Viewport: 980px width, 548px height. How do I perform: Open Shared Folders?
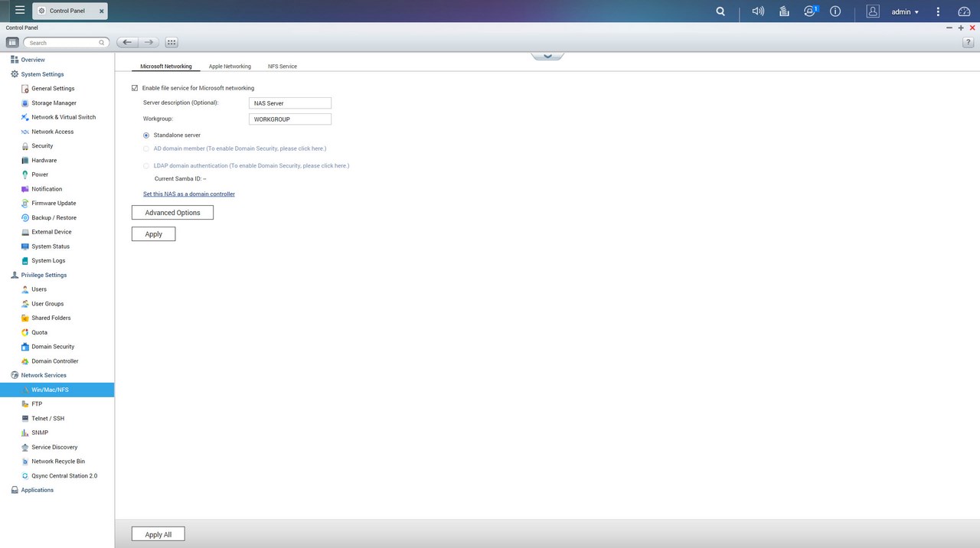pyautogui.click(x=51, y=318)
